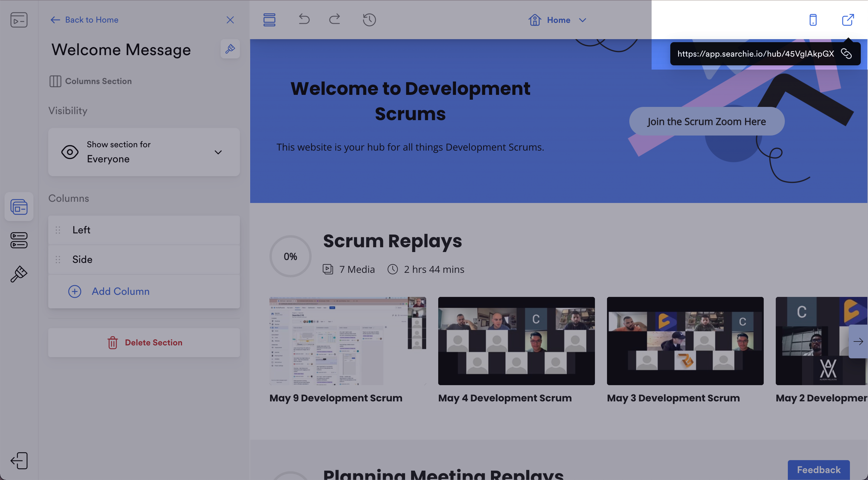868x480 pixels.
Task: Click the Delete Section button
Action: (x=144, y=342)
